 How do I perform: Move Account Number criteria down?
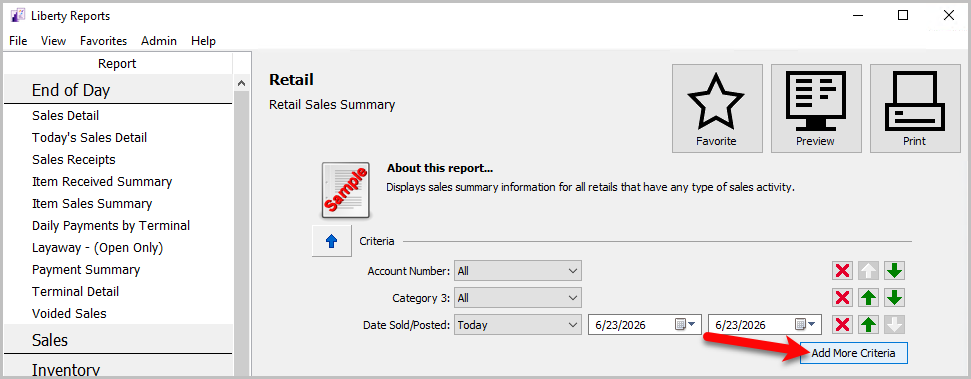pos(894,271)
